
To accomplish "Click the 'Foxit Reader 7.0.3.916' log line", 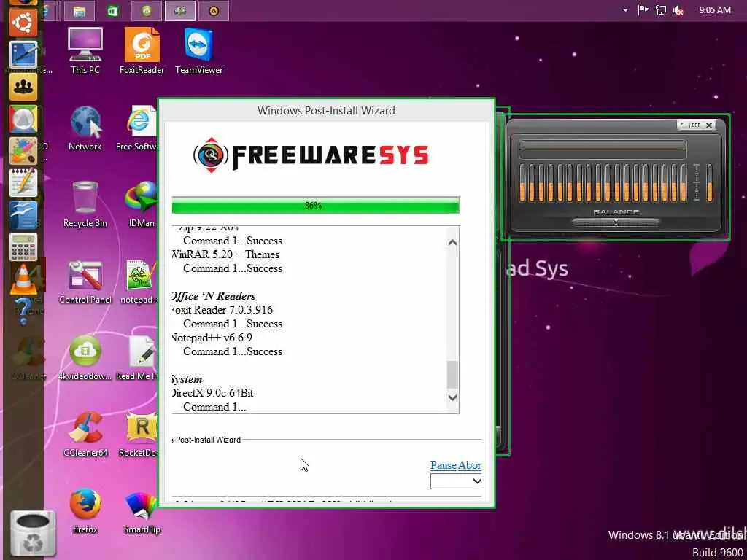I will (222, 310).
